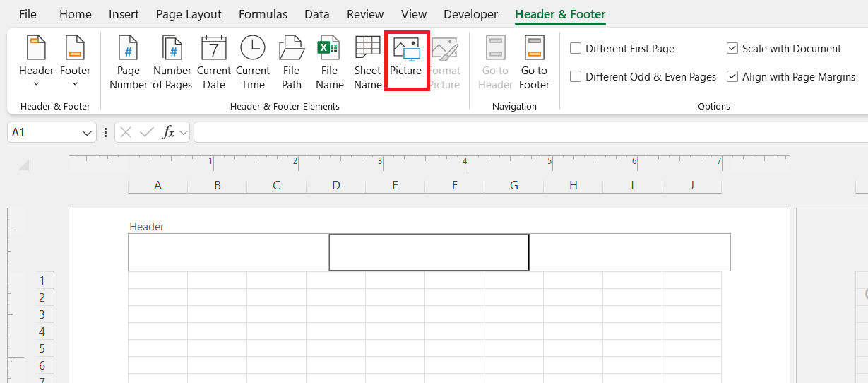Select column H header
Screen dimensions: 868x383
(x=573, y=185)
